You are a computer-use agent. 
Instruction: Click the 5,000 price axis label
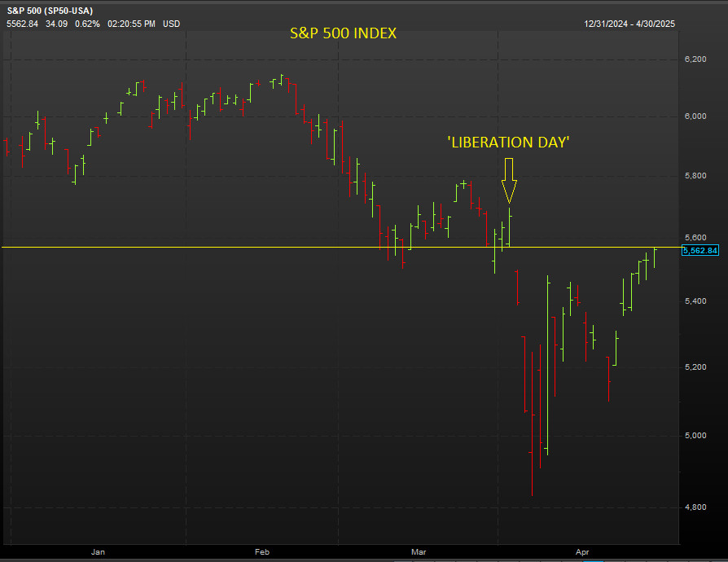point(695,435)
